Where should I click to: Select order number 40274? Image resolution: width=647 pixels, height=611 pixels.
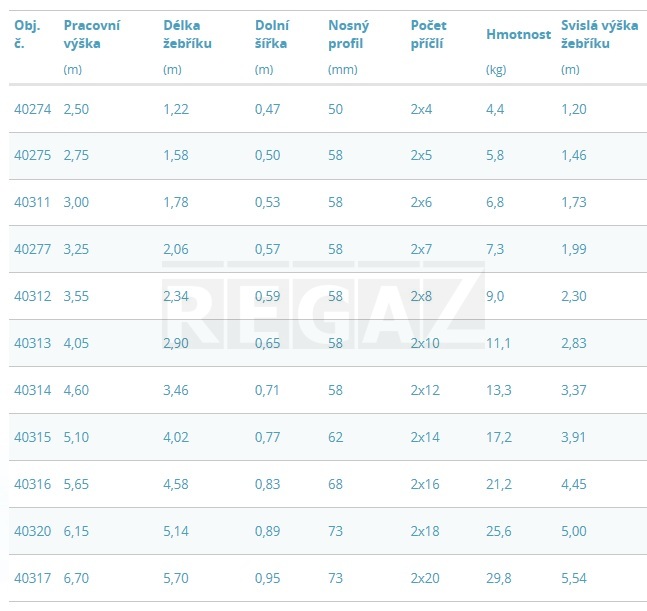(33, 109)
